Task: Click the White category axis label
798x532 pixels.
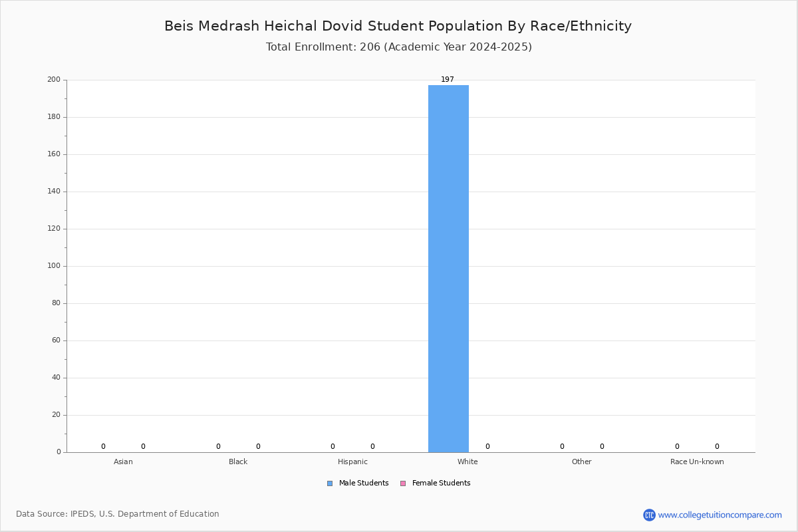Action: [x=467, y=462]
